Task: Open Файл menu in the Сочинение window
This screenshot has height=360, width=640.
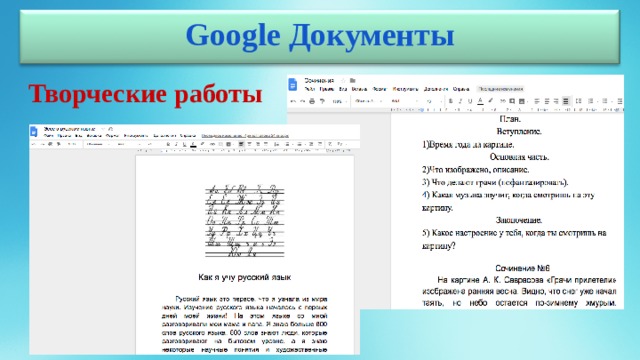Action: click(310, 89)
